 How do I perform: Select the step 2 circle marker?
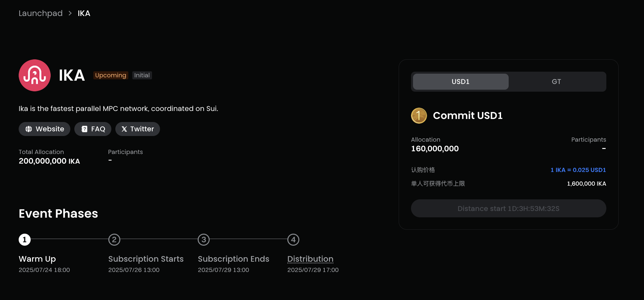click(x=114, y=240)
